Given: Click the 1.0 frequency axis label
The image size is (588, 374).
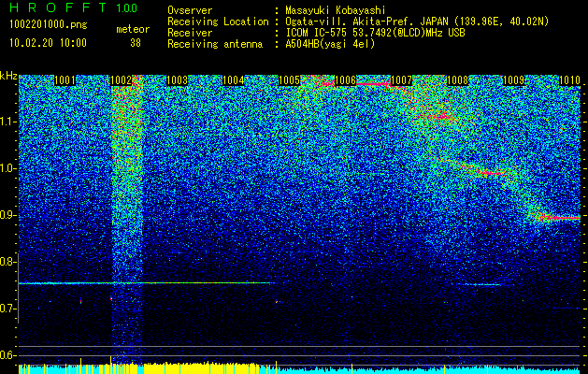Looking at the screenshot, I should coord(8,168).
